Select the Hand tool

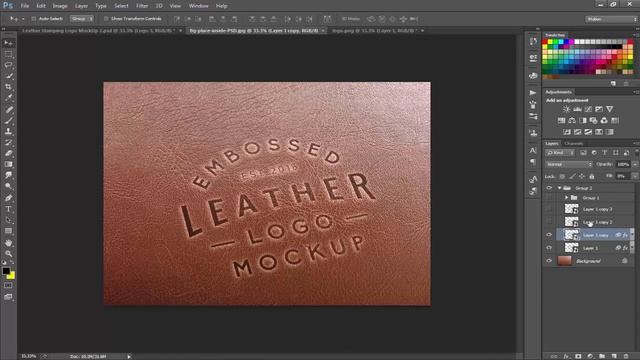8,242
